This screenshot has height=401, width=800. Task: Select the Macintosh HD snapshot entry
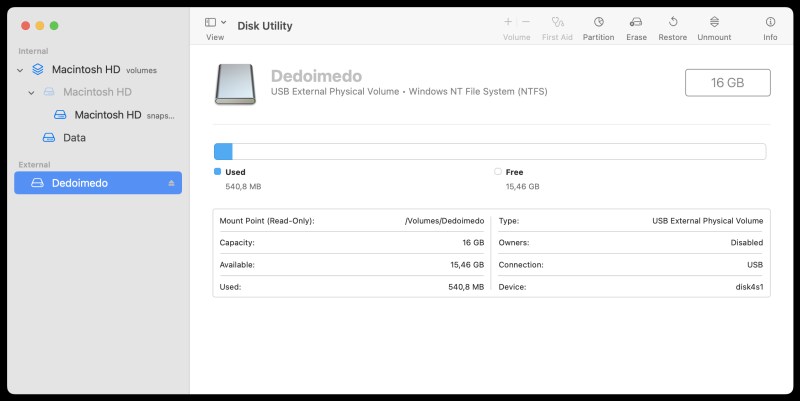pos(124,115)
